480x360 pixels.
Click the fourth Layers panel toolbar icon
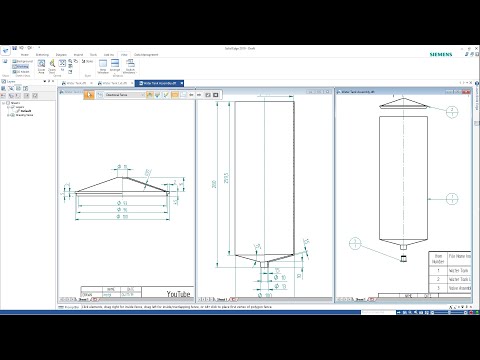[26, 88]
